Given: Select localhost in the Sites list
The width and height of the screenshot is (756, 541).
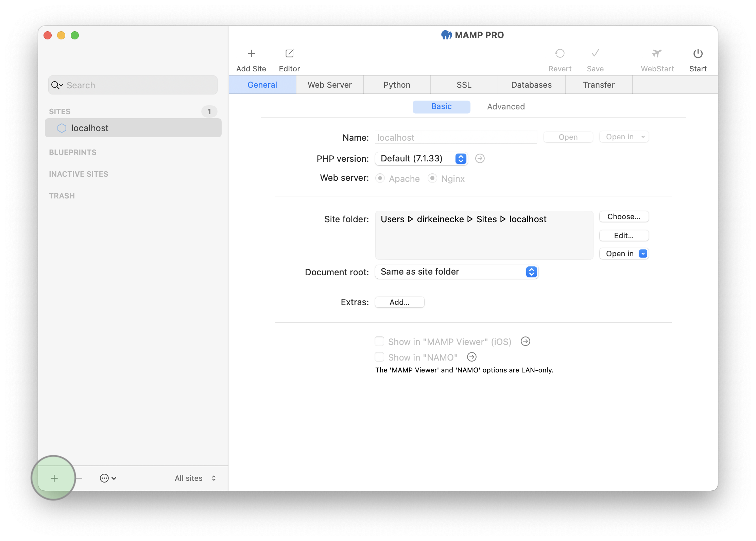Looking at the screenshot, I should point(133,128).
